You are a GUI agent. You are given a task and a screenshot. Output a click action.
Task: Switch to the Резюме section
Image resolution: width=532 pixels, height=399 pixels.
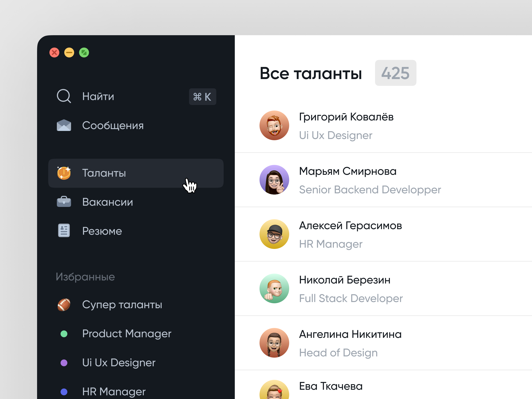pyautogui.click(x=102, y=231)
